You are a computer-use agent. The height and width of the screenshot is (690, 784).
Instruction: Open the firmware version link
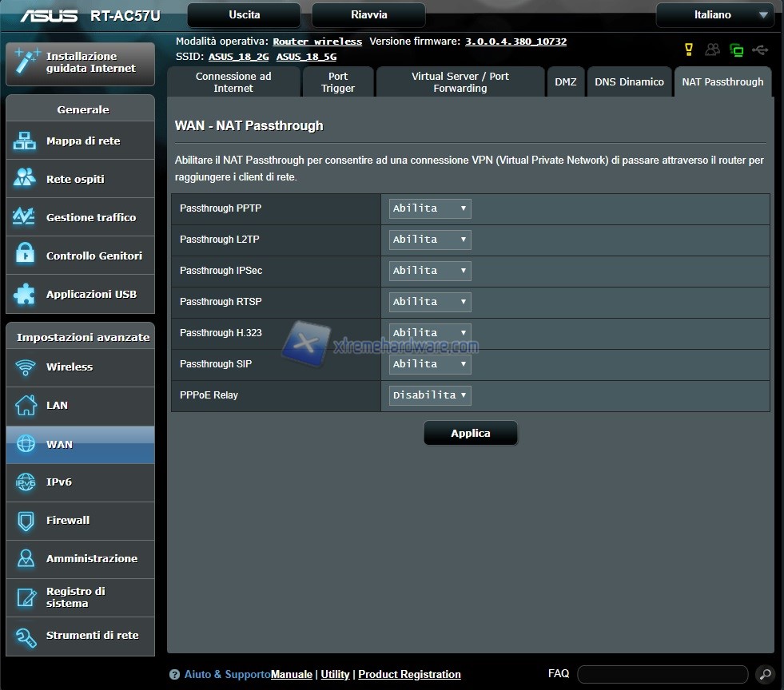515,42
